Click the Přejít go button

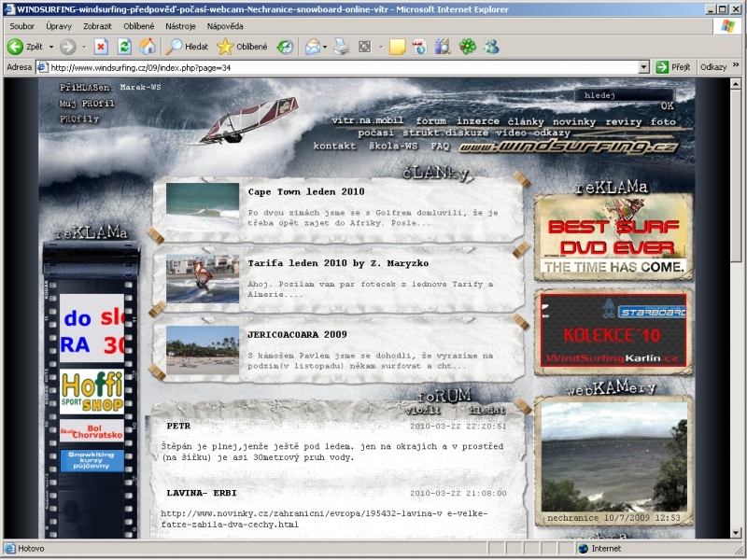tap(673, 67)
